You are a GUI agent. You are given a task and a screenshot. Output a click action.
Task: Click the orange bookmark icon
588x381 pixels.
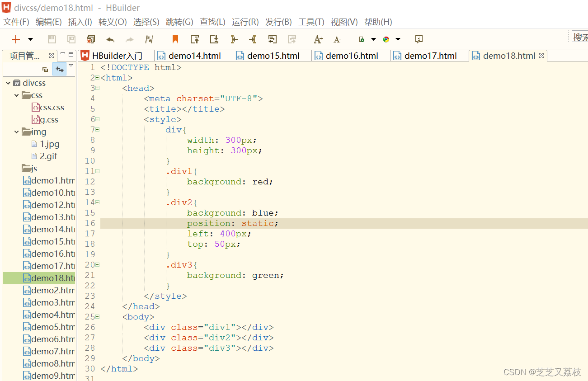[175, 39]
